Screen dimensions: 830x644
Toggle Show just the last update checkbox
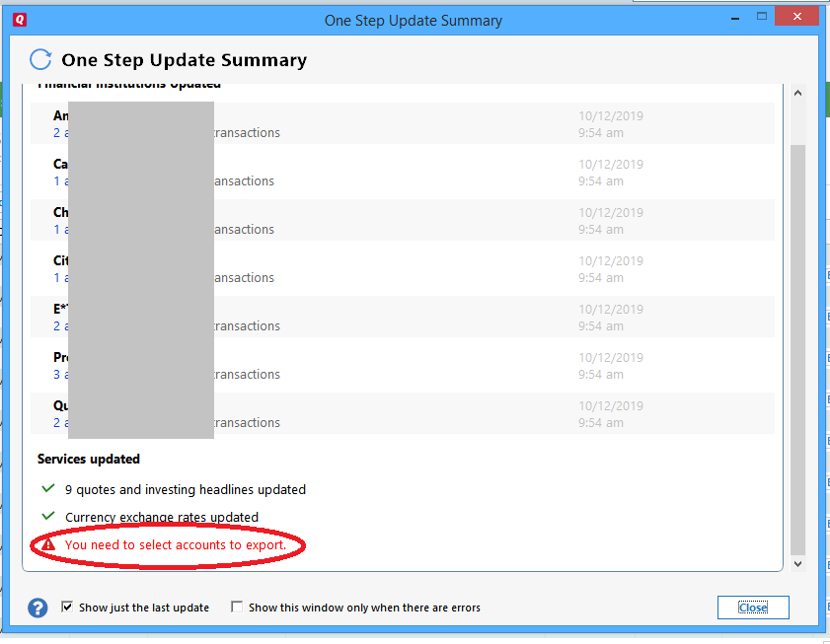(x=67, y=607)
